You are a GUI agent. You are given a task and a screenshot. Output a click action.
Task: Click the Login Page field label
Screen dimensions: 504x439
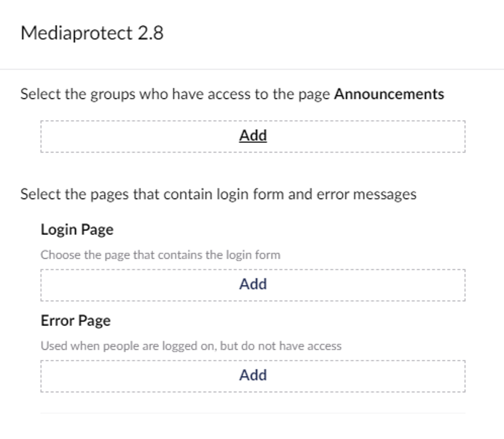pos(77,230)
